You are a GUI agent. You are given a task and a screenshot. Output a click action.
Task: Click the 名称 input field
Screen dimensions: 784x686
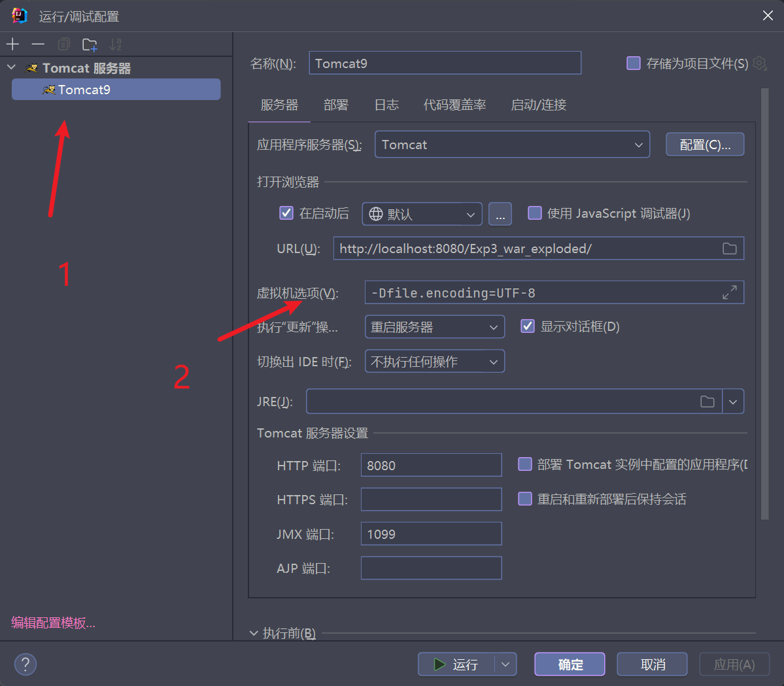pyautogui.click(x=445, y=63)
